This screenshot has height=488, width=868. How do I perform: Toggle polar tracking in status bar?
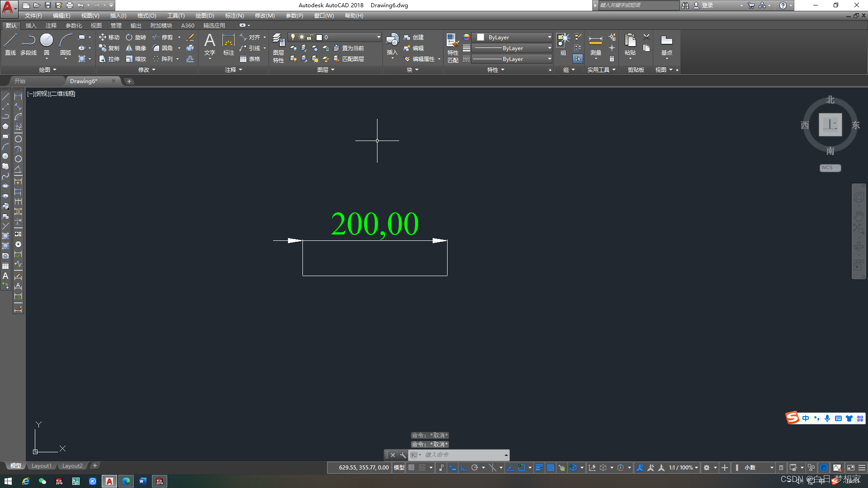[475, 468]
